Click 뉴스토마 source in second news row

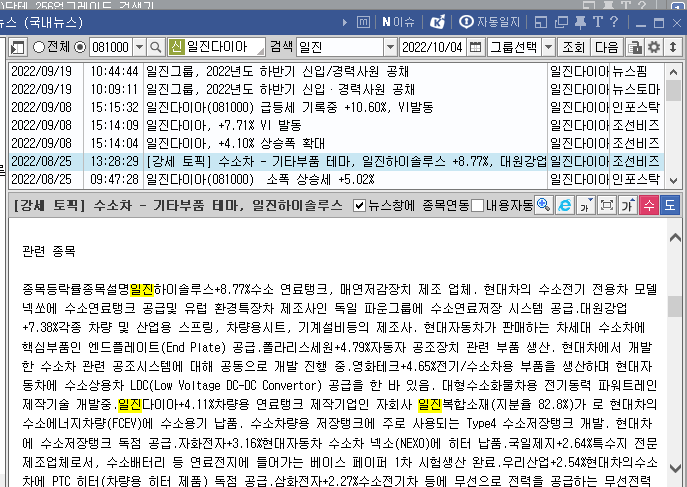(x=636, y=89)
